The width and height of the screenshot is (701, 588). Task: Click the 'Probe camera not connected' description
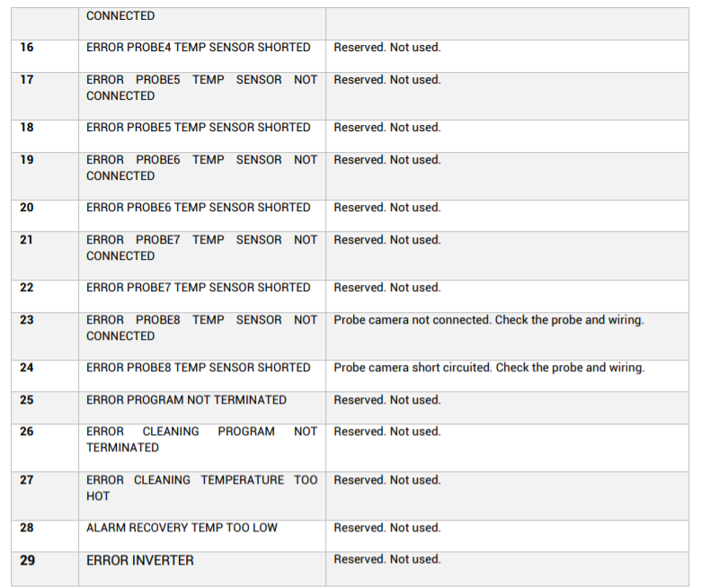coord(488,320)
